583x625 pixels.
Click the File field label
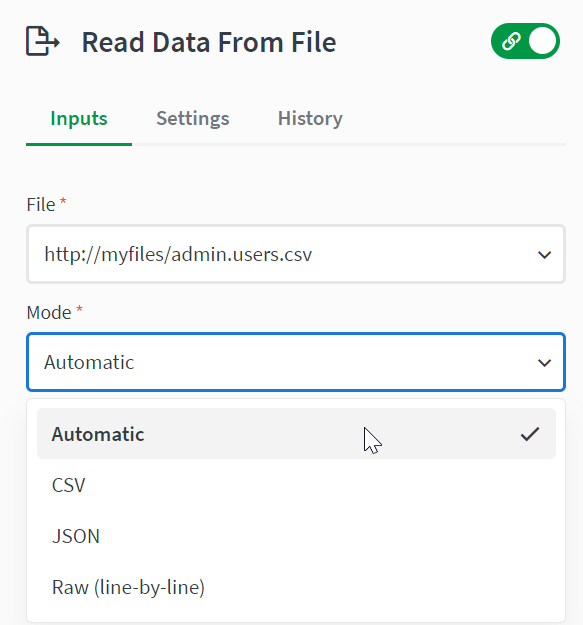(41, 204)
